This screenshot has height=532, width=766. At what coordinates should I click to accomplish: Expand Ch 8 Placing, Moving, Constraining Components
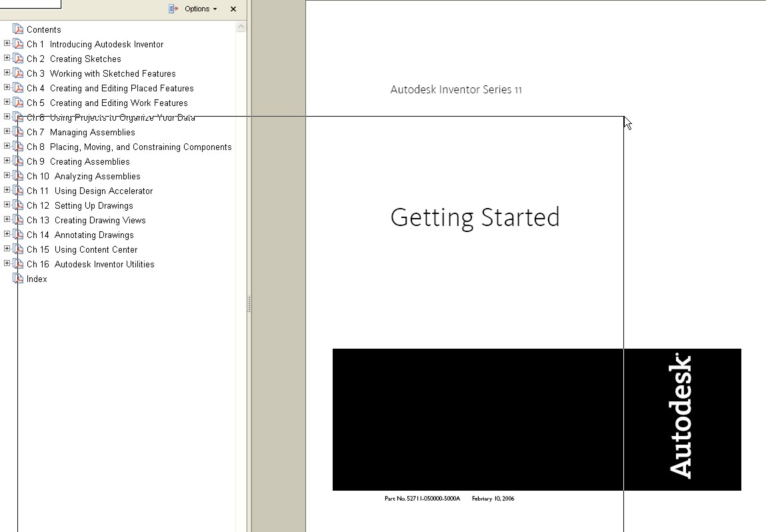tap(7, 146)
